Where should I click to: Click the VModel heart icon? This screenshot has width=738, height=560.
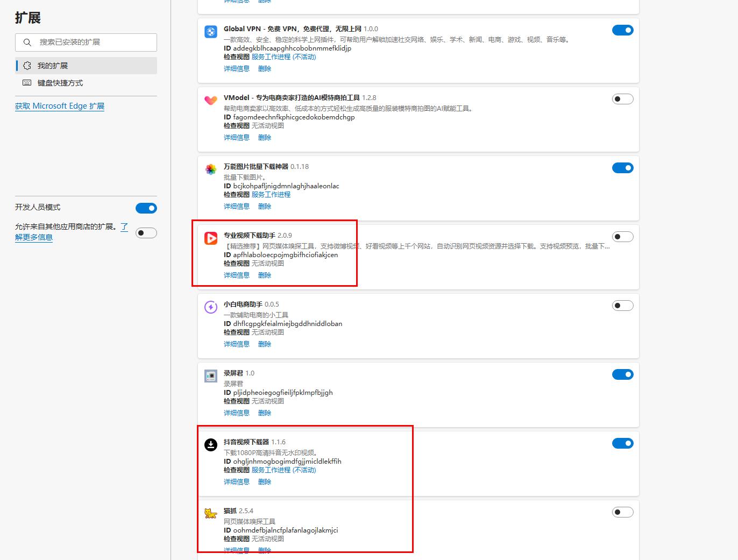(x=211, y=101)
